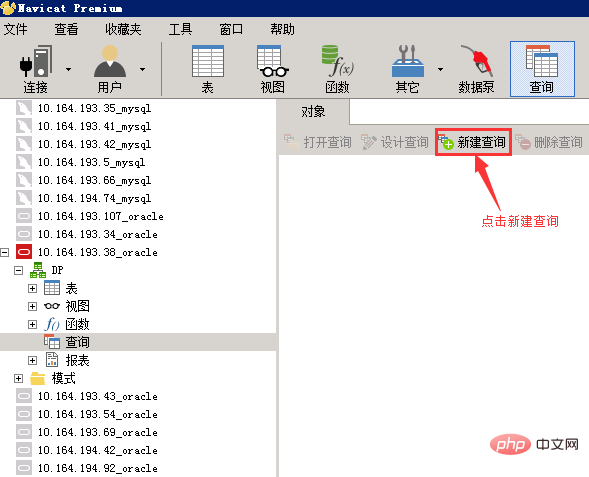Select the 视图 view toolbar icon
This screenshot has width=589, height=477.
pyautogui.click(x=273, y=69)
